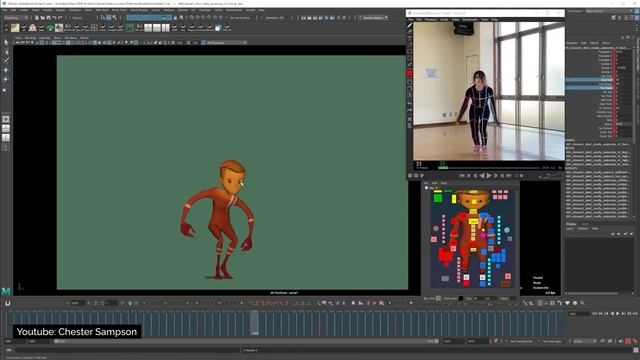Click the yellow head control button in picker
640x360 pixels.
pyautogui.click(x=474, y=202)
